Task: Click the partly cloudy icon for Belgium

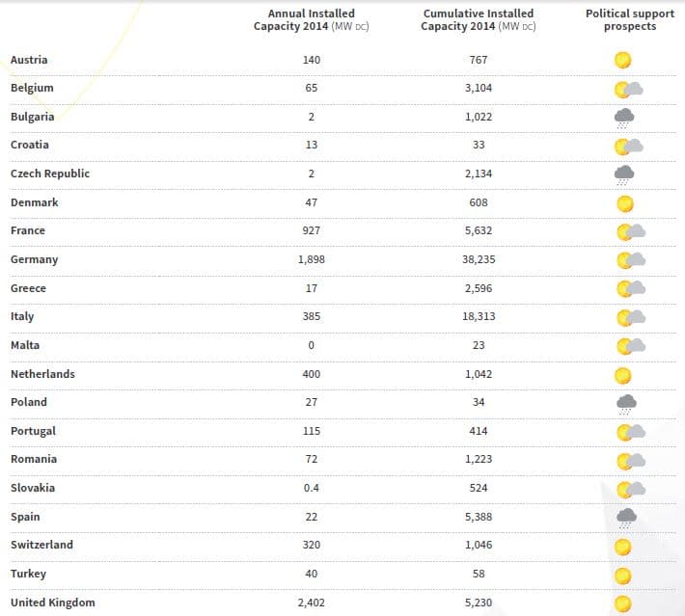Action: [x=629, y=90]
